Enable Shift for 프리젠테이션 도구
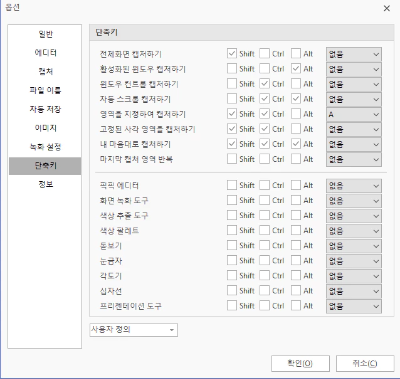Viewport: 400px width, 379px height. point(232,305)
